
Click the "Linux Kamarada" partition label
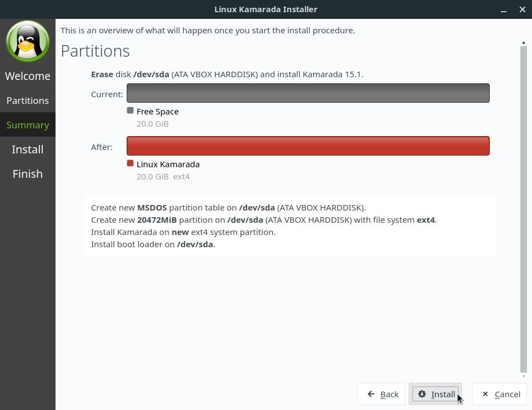coord(168,164)
